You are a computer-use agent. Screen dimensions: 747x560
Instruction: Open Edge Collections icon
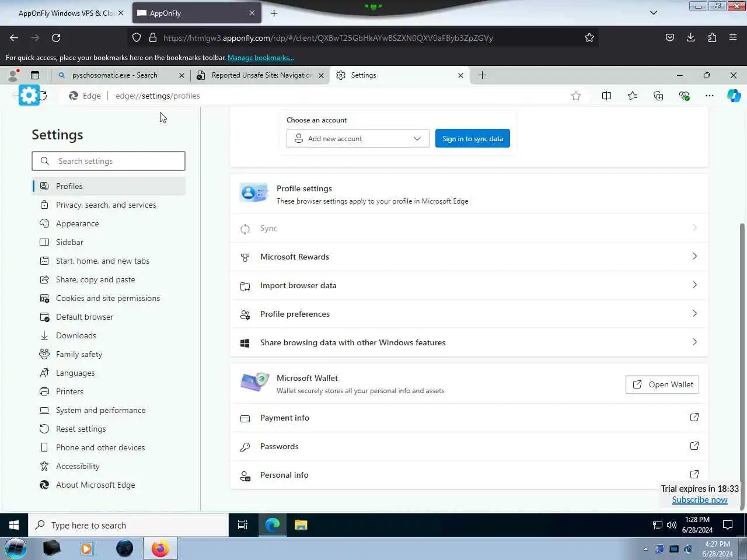coord(658,96)
